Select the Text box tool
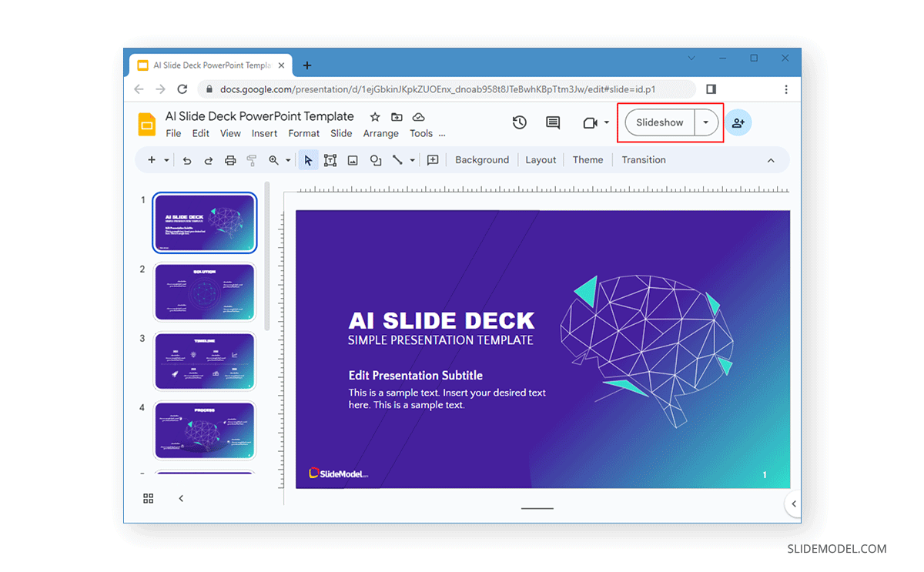924x572 pixels. [330, 159]
